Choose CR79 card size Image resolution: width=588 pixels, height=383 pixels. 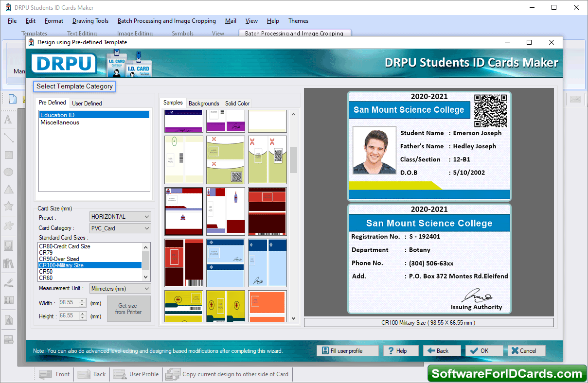pos(90,253)
